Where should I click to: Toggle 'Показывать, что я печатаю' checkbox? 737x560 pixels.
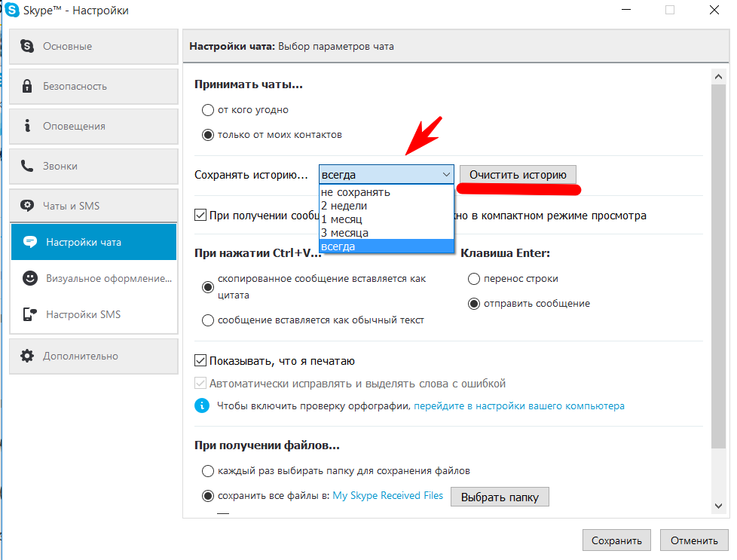coord(201,361)
